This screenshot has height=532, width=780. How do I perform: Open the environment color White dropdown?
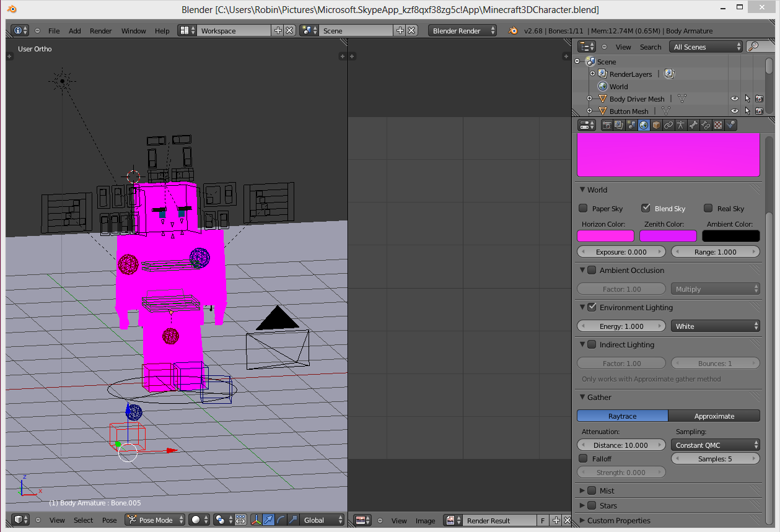coord(716,326)
